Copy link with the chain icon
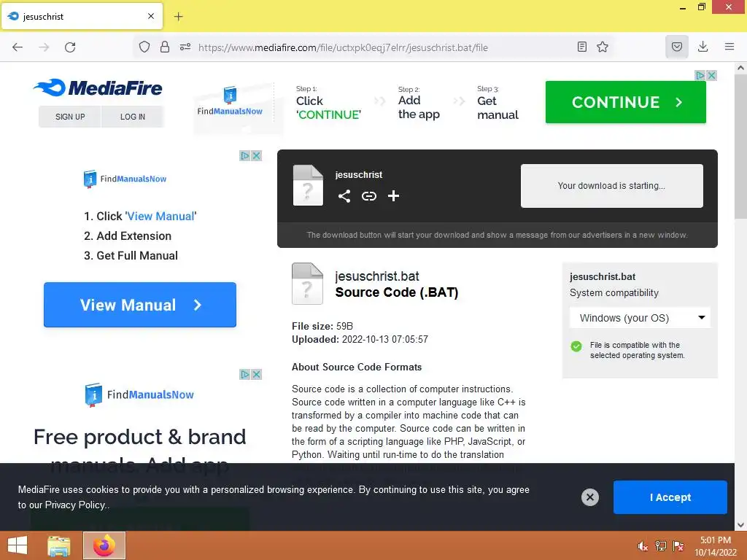This screenshot has height=560, width=747. 368,195
